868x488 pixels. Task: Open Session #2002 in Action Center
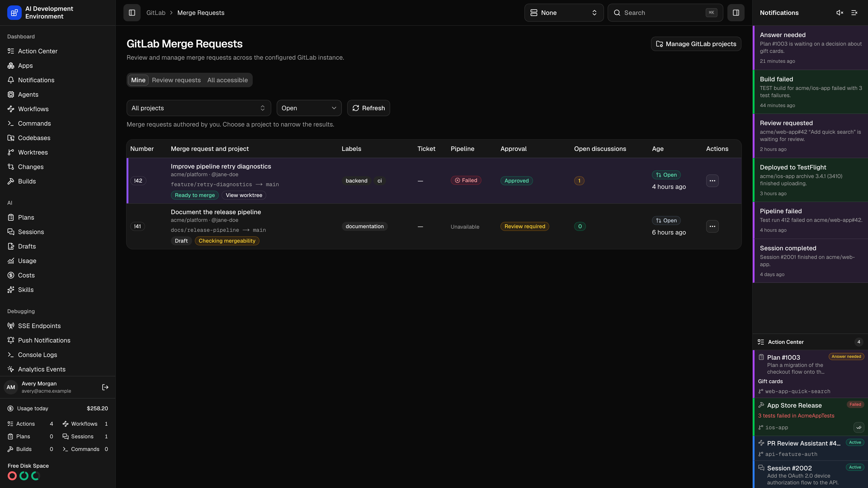[810, 474]
